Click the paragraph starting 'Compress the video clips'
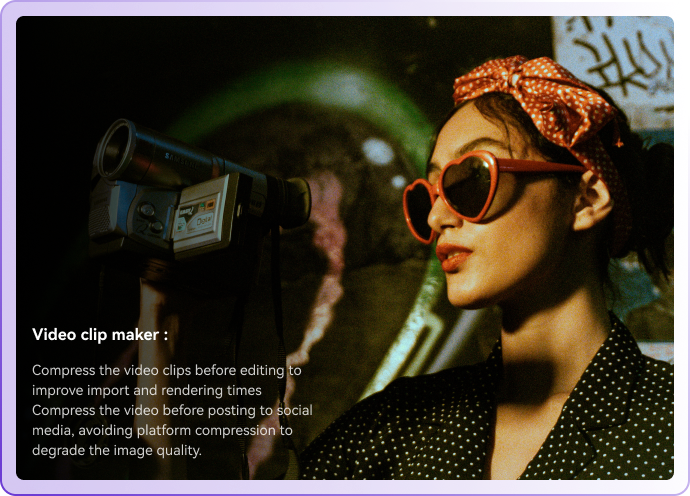690x496 pixels. click(172, 410)
